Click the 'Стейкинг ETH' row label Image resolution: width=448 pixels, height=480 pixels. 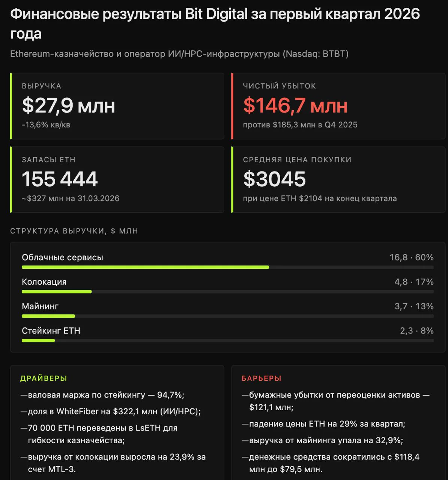click(51, 331)
